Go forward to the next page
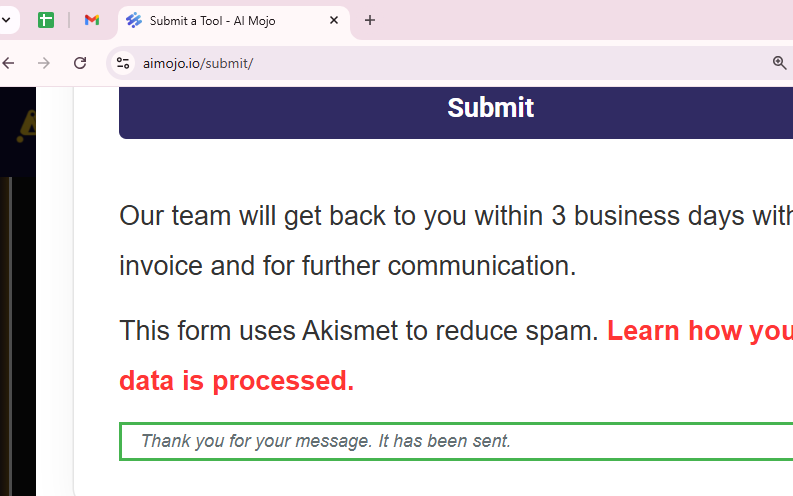The image size is (793, 496). [x=43, y=63]
